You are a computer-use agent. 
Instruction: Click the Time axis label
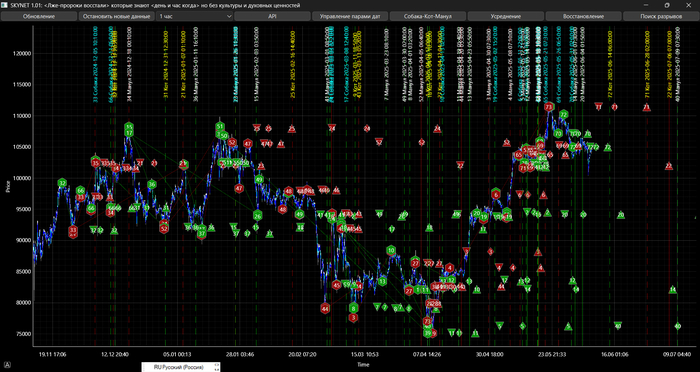[363, 364]
